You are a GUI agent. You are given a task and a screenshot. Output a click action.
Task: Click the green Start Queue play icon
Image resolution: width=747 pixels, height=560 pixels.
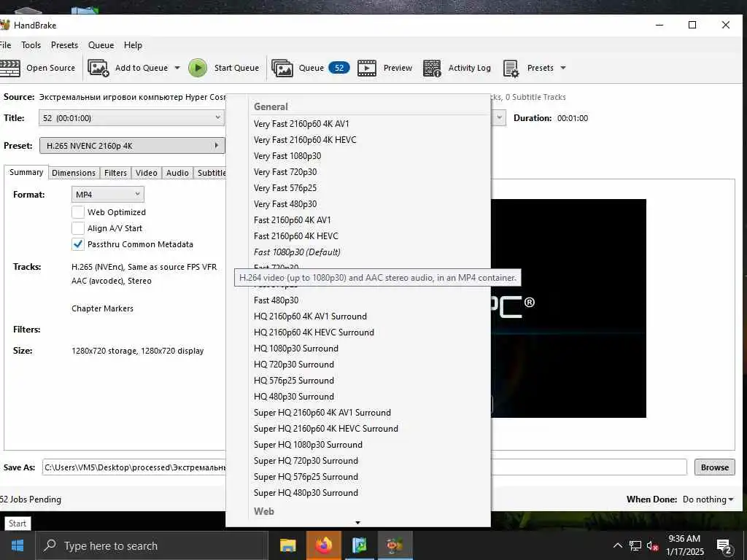pos(198,68)
